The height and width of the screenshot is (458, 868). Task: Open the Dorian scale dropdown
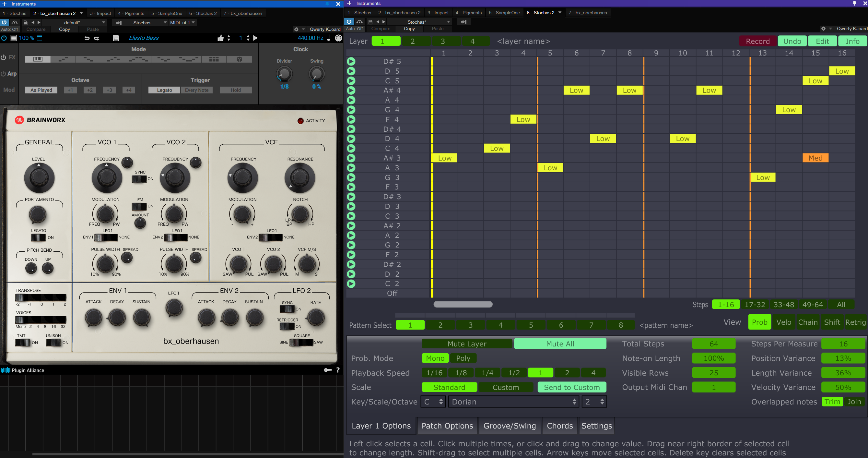[513, 402]
